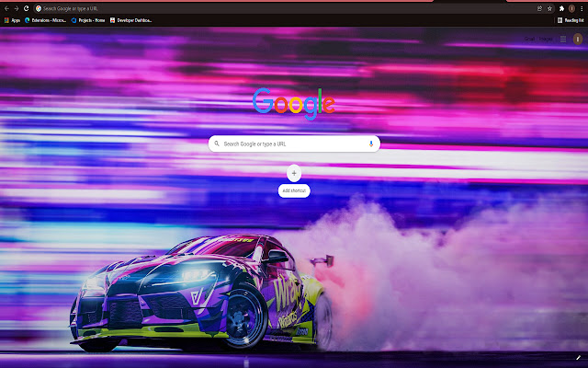
Task: Click the center Google search box
Action: (294, 144)
